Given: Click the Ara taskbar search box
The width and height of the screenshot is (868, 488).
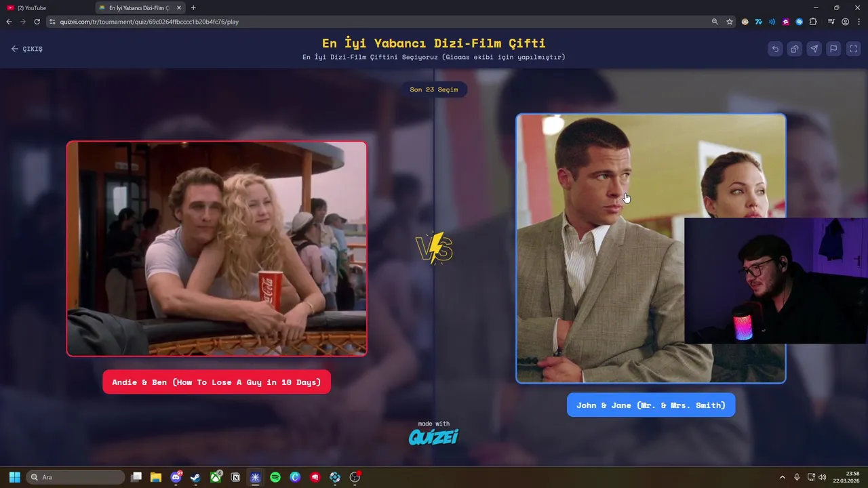Looking at the screenshot, I should (x=76, y=477).
